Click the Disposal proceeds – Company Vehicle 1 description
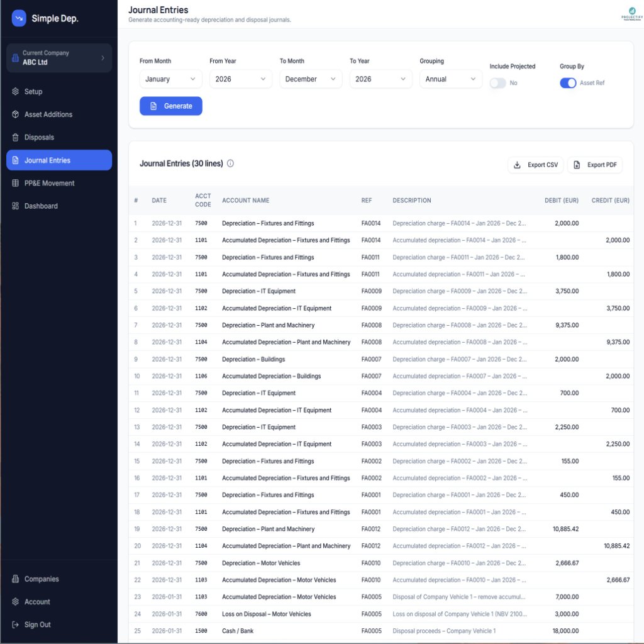The width and height of the screenshot is (644, 644). click(x=444, y=631)
